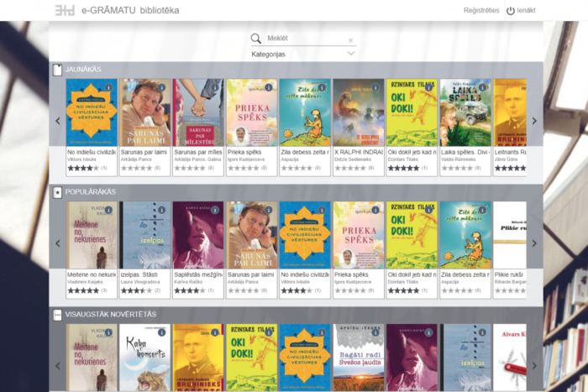Open info icon on Sarunas par mīlestību cover
Image resolution: width=588 pixels, height=392 pixels.
215,87
